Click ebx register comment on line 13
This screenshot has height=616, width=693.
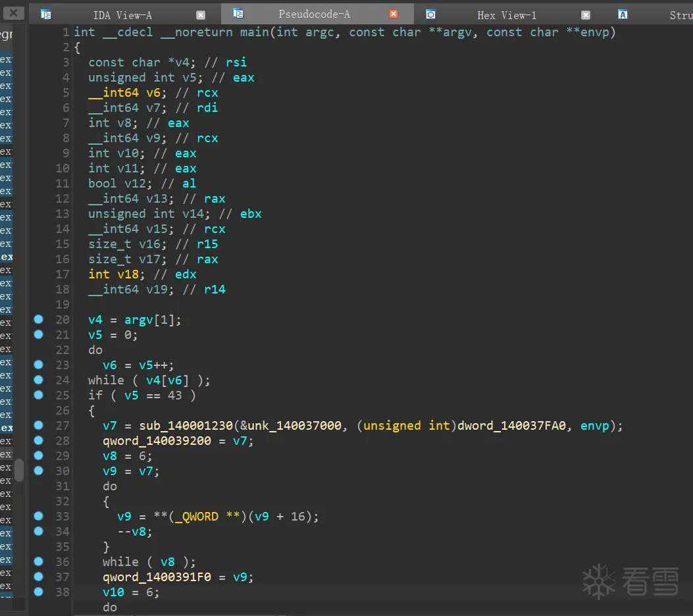pos(251,214)
